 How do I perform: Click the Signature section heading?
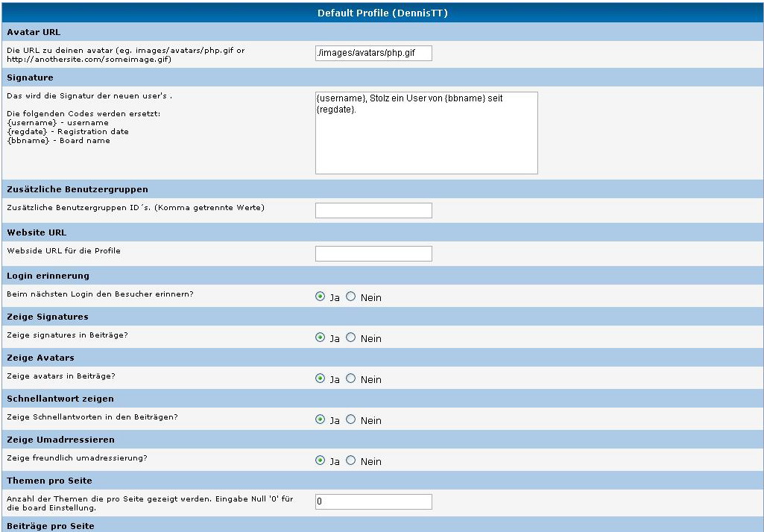(31, 77)
